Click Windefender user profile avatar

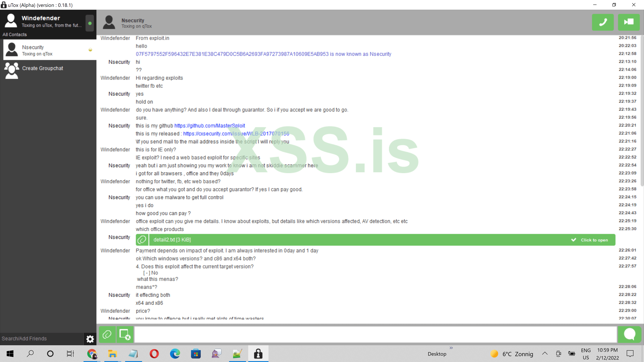tap(11, 20)
